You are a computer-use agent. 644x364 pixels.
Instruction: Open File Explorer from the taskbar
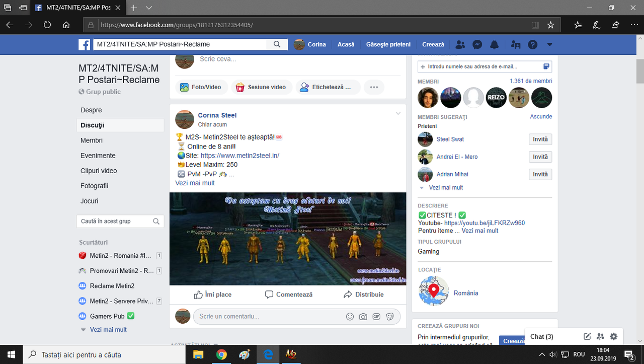click(x=198, y=354)
